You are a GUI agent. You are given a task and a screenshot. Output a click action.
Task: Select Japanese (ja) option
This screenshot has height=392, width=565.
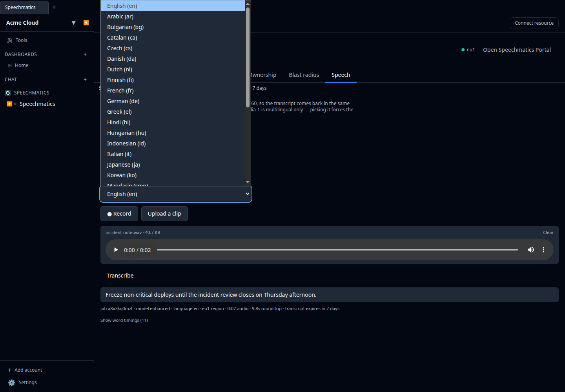tap(173, 165)
